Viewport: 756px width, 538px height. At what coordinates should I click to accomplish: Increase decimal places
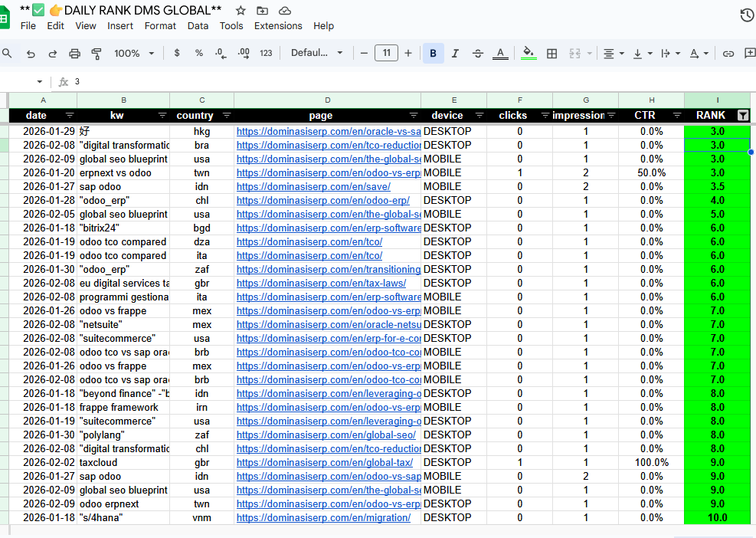coord(244,53)
